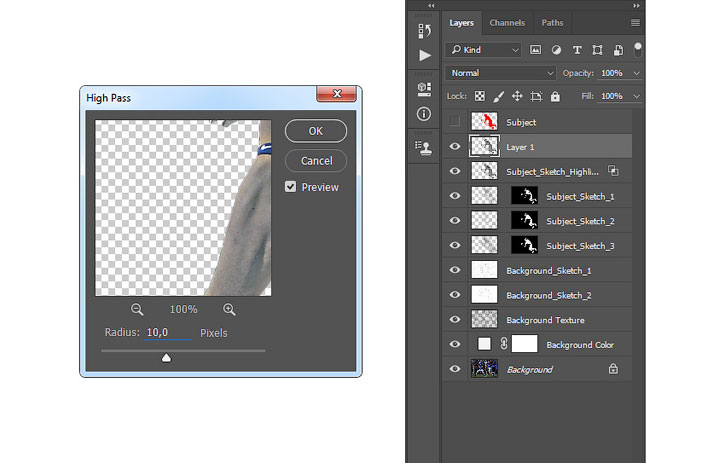This screenshot has width=725, height=463.
Task: Open the Kind filter dropdown
Action: (x=484, y=49)
